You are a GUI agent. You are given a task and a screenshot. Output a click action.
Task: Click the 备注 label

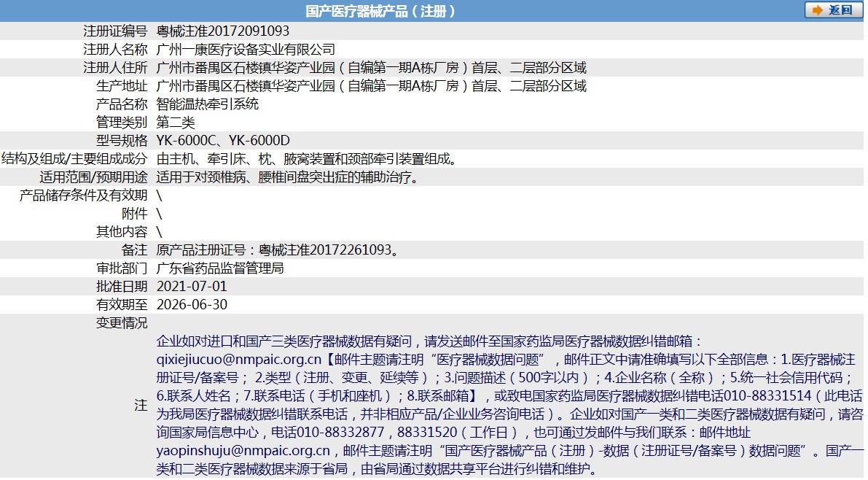pos(135,250)
